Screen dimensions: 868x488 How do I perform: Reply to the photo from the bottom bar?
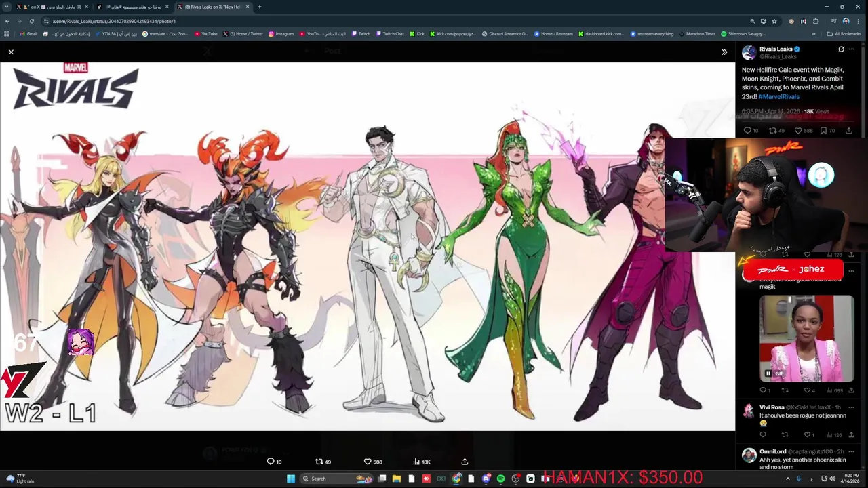click(274, 462)
